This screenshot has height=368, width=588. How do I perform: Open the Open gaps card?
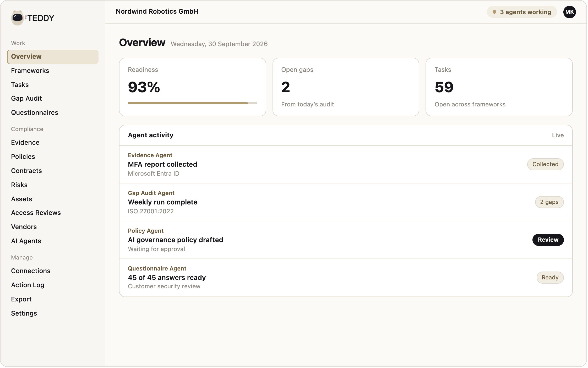[x=346, y=87]
